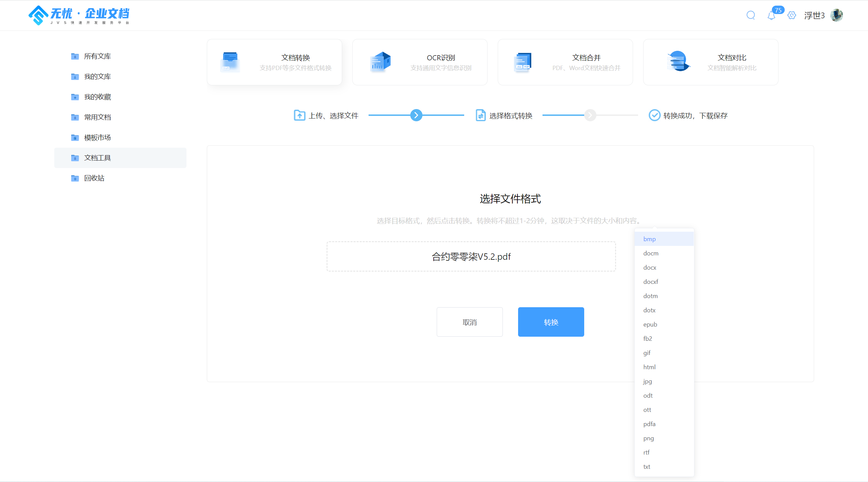Go to 回收站 in sidebar
Viewport: 868px width, 482px height.
[x=94, y=178]
